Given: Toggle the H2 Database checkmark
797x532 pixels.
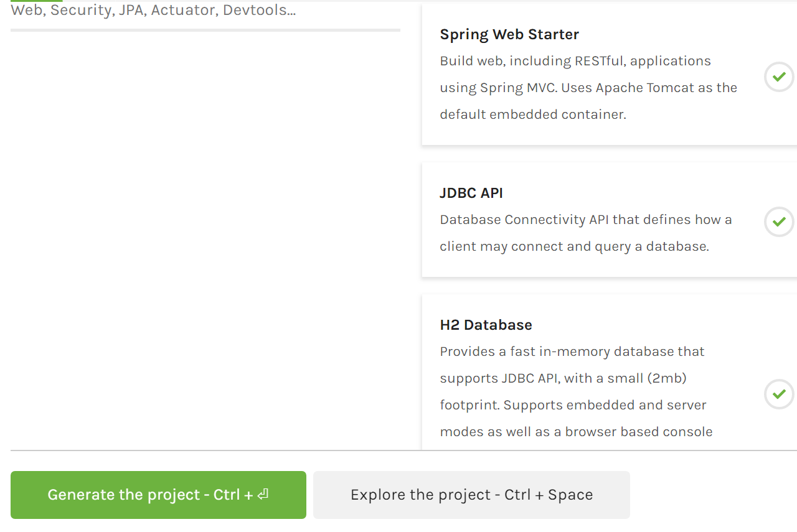Looking at the screenshot, I should pos(779,394).
